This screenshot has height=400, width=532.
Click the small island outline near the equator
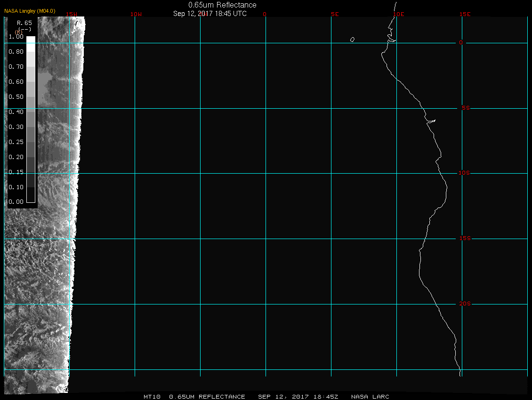tap(353, 40)
